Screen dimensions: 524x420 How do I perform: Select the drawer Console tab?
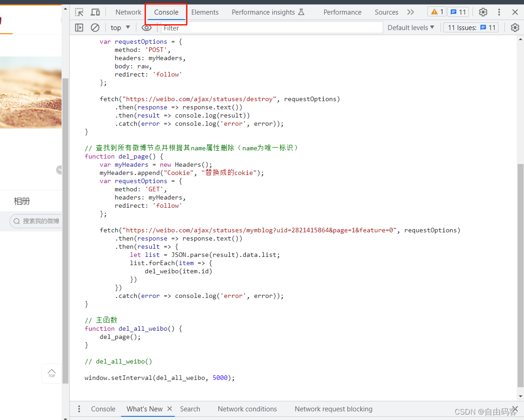click(x=103, y=409)
